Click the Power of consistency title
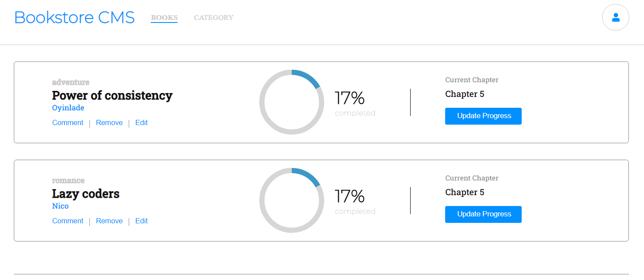 click(112, 95)
